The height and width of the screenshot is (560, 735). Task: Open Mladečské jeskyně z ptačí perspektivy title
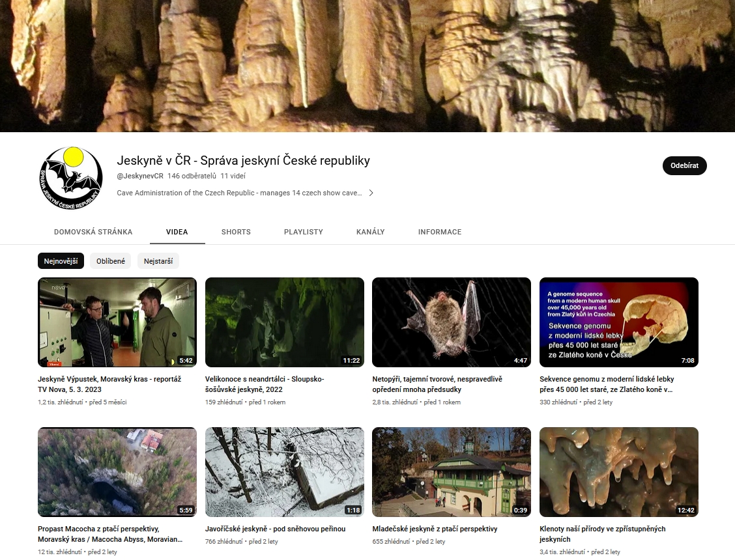coord(435,529)
